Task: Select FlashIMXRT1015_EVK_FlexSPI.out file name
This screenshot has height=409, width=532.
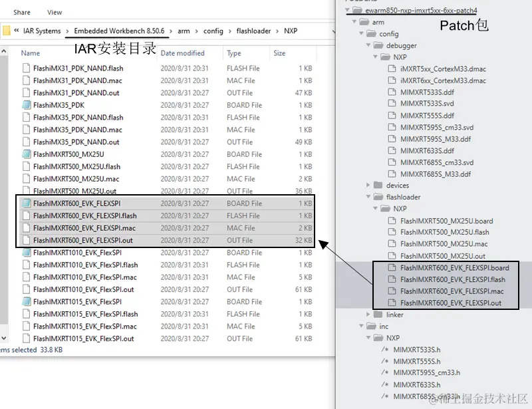Action: coord(84,339)
